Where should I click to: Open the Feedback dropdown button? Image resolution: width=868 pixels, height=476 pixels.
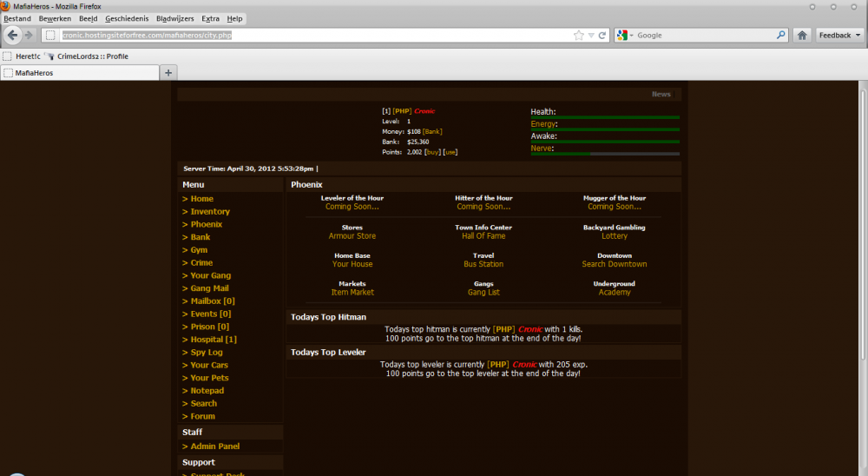(x=840, y=36)
